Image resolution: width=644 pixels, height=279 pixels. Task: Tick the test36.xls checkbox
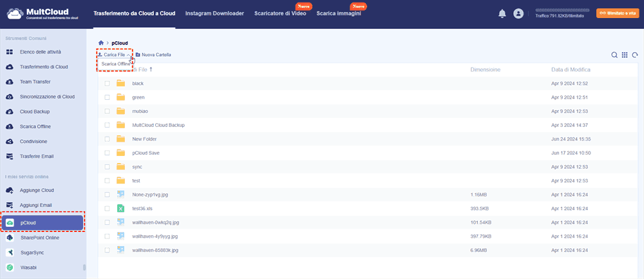107,208
